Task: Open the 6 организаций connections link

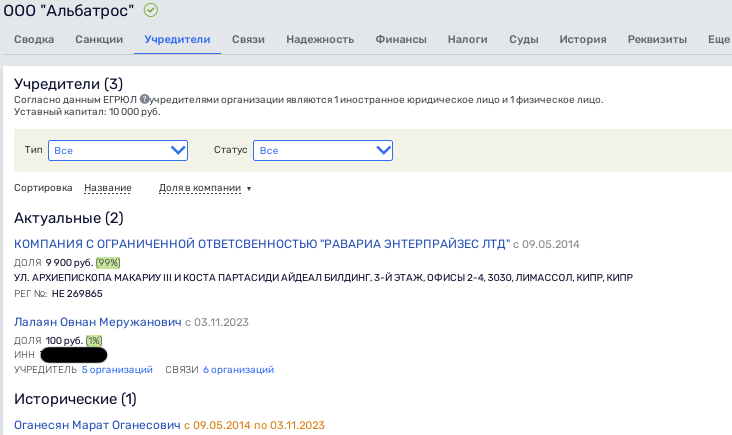Action: point(239,370)
